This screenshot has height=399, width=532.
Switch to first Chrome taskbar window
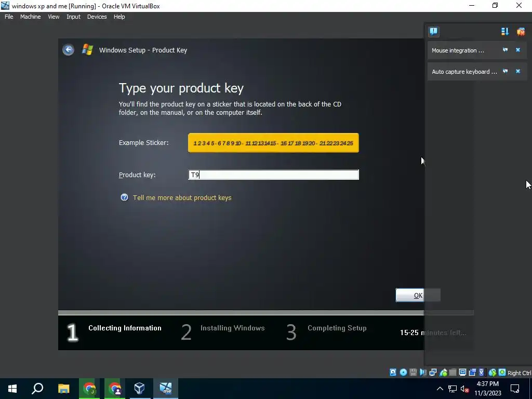click(x=89, y=389)
